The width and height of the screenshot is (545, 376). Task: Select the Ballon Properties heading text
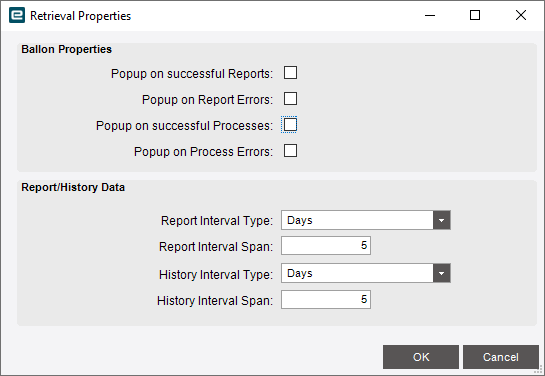tap(66, 49)
